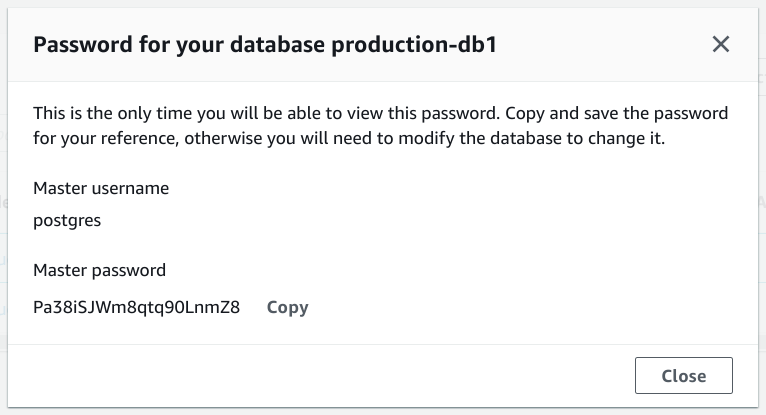766x415 pixels.
Task: Select the Master password label
Action: 99,270
